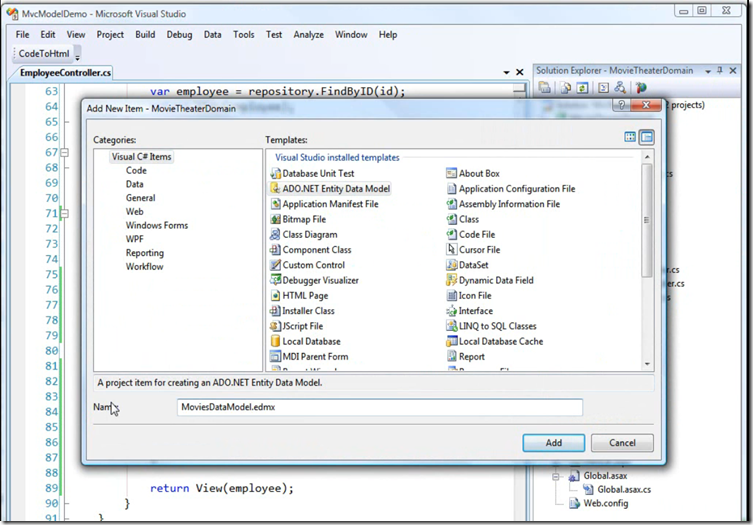Select the Local Database template
753x525 pixels.
click(x=305, y=342)
